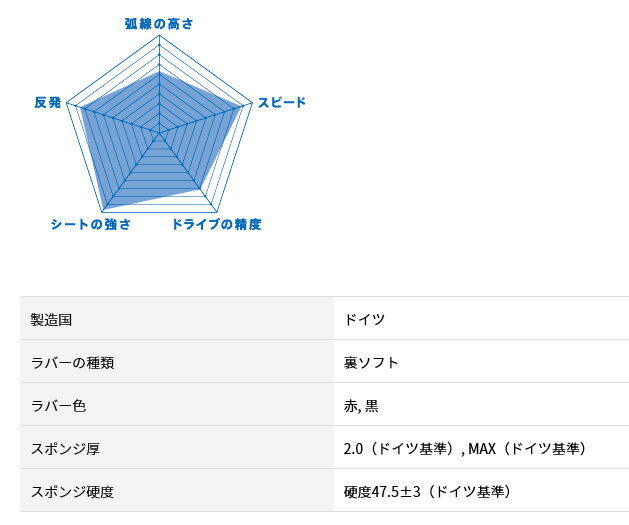The image size is (629, 525).
Task: Click the ドライブの精度 chart label
Action: coord(217,224)
